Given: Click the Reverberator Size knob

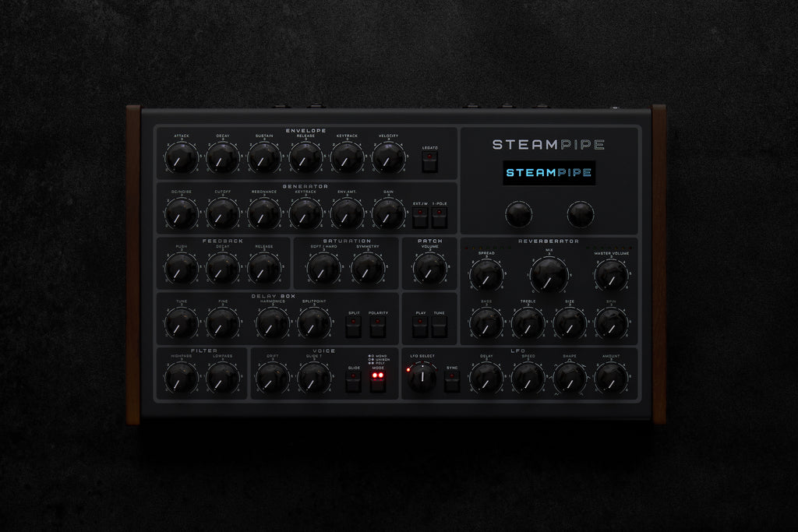Looking at the screenshot, I should coord(570,323).
